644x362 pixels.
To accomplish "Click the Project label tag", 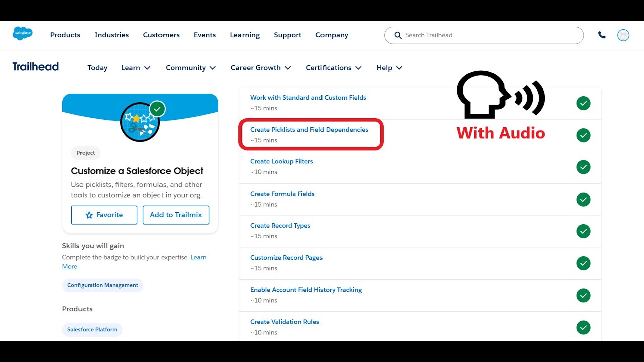I will pyautogui.click(x=86, y=153).
